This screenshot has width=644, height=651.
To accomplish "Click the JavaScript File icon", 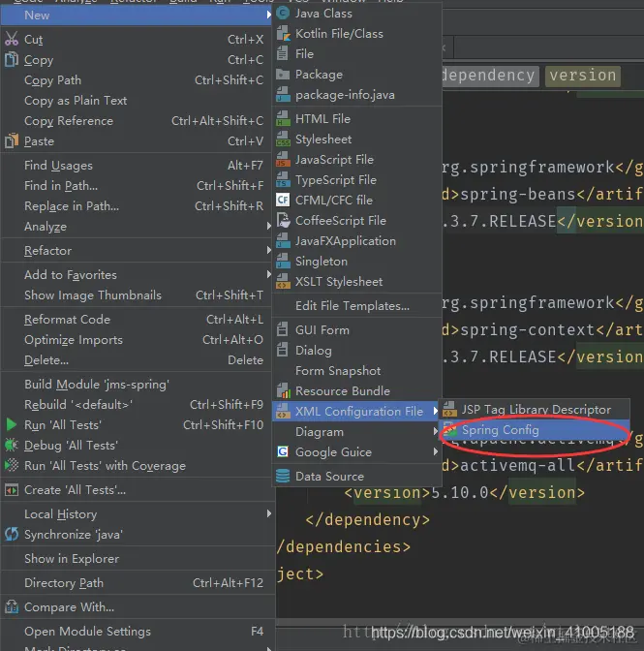I will click(283, 160).
